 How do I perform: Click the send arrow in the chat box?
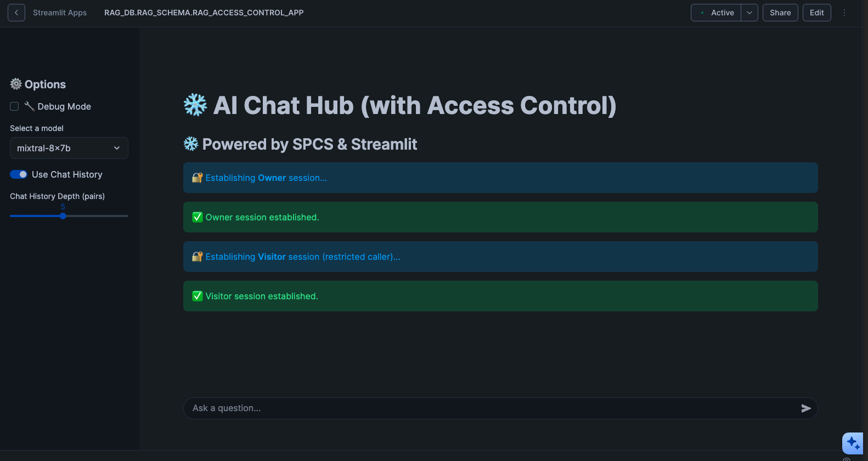coord(806,408)
